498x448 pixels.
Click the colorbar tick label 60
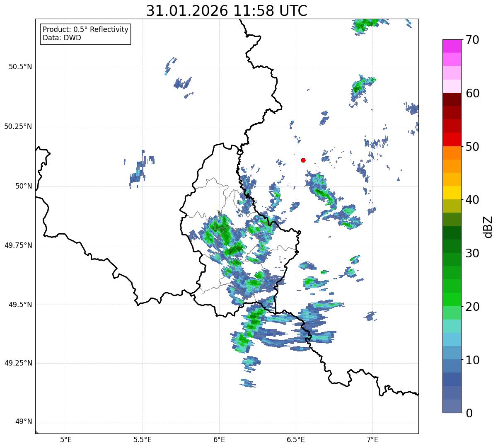point(472,94)
